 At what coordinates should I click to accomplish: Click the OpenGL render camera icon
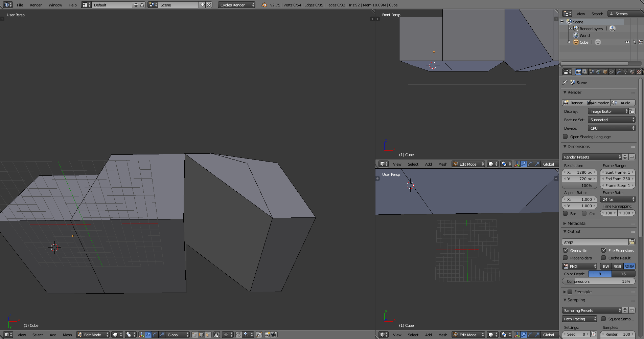pyautogui.click(x=267, y=335)
